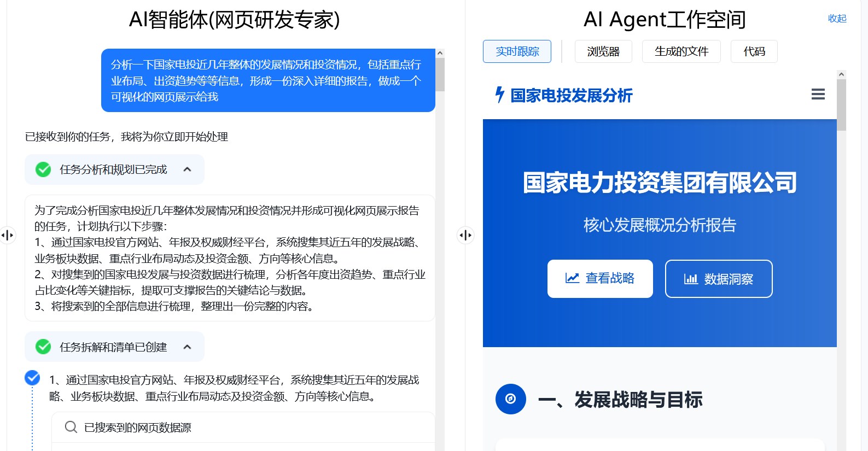
Task: Click chat scrollbar up arrow
Action: click(440, 54)
